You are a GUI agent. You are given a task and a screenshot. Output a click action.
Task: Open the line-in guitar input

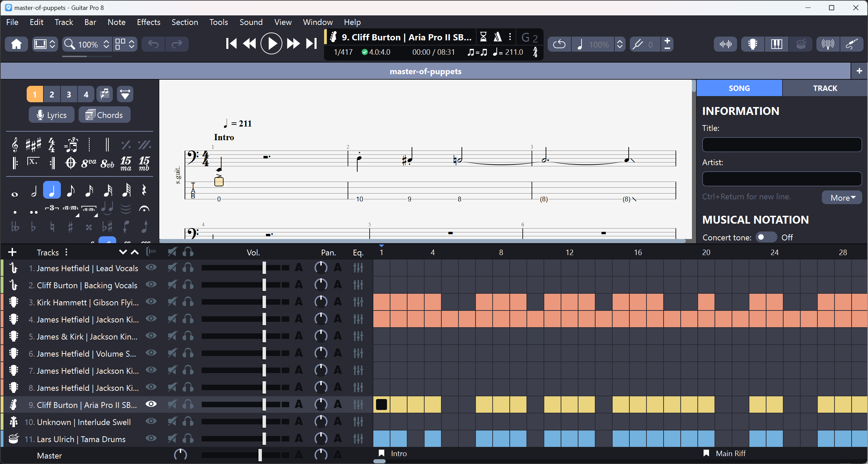click(852, 44)
